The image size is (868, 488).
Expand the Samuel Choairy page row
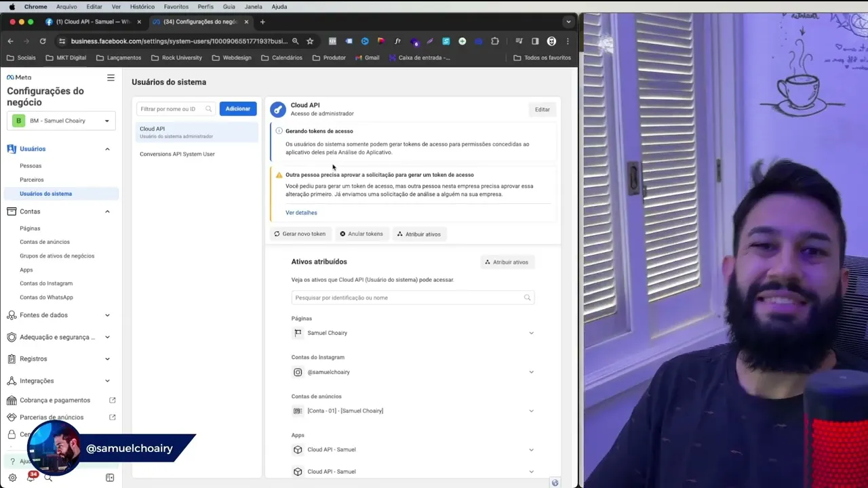pos(531,333)
